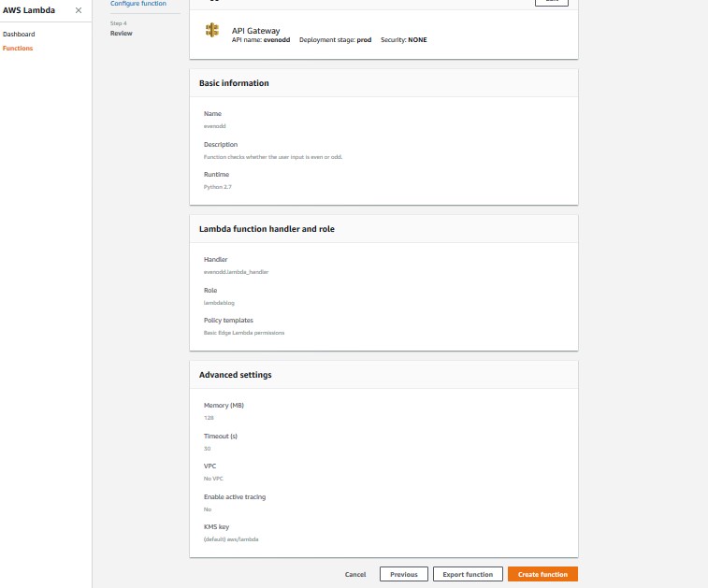Click the API Gateway icon
This screenshot has width=708, height=588.
coord(212,30)
